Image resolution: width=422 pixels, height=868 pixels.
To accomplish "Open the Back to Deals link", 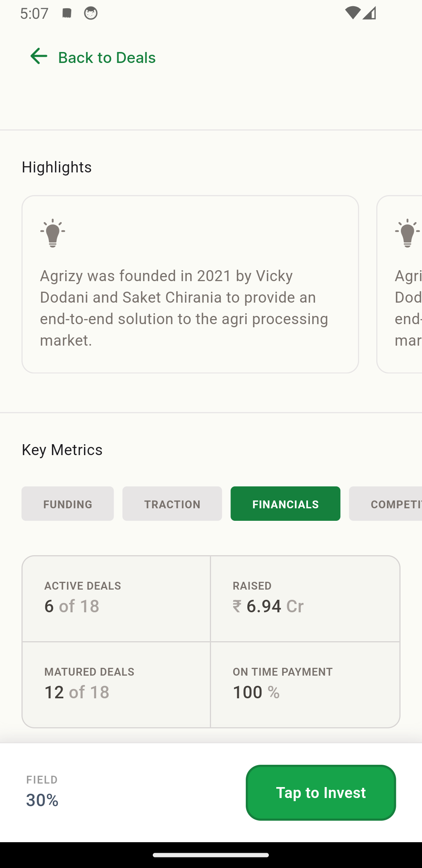I will 93,57.
